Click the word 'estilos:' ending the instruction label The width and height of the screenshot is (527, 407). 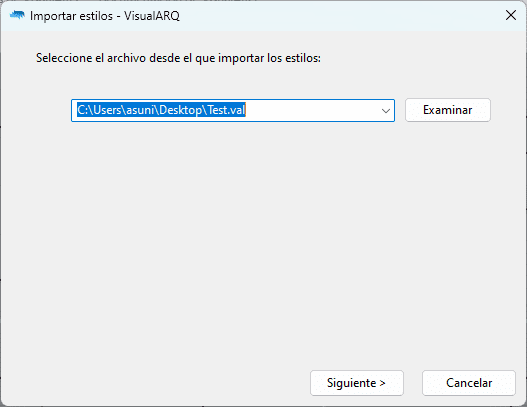coord(303,58)
